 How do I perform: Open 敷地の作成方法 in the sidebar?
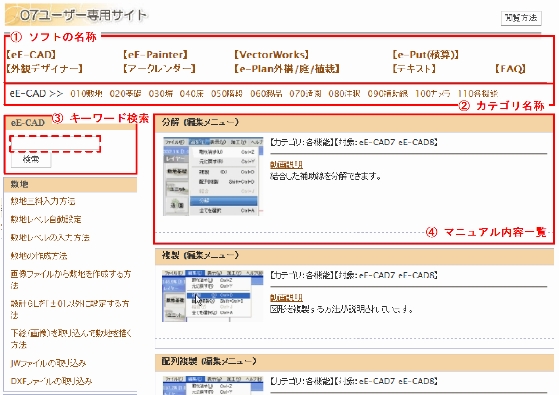[x=39, y=256]
